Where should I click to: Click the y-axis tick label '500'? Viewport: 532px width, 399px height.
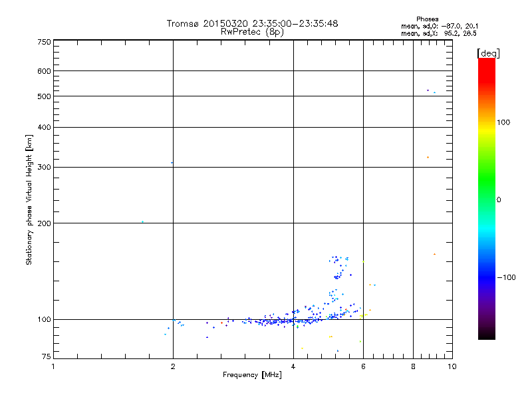44,96
